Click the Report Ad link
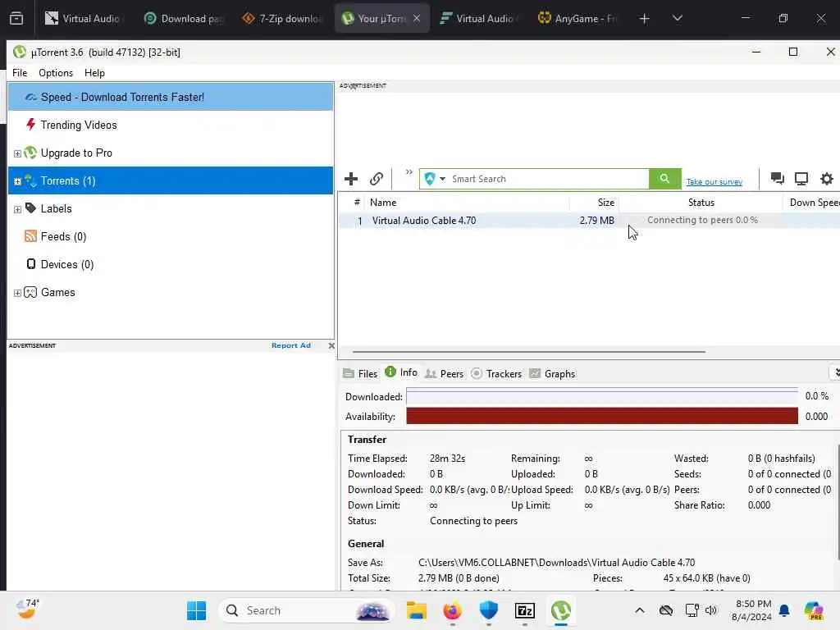Image resolution: width=840 pixels, height=630 pixels. coord(291,345)
